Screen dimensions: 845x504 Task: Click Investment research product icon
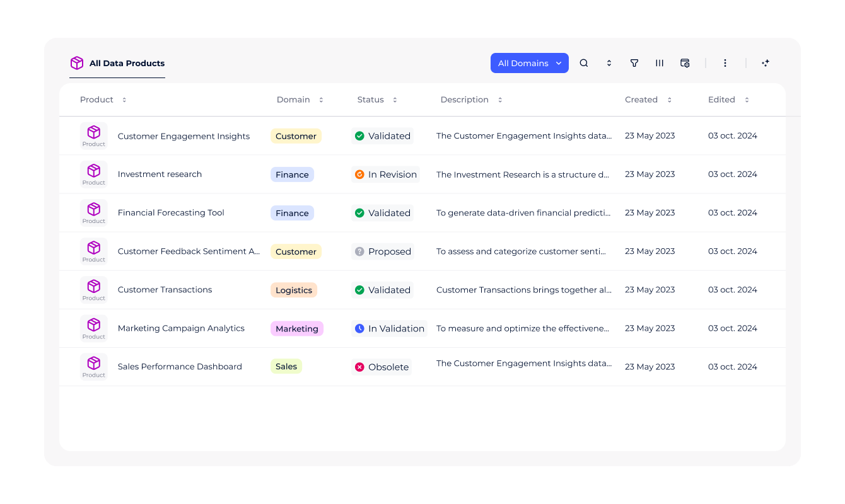point(94,174)
